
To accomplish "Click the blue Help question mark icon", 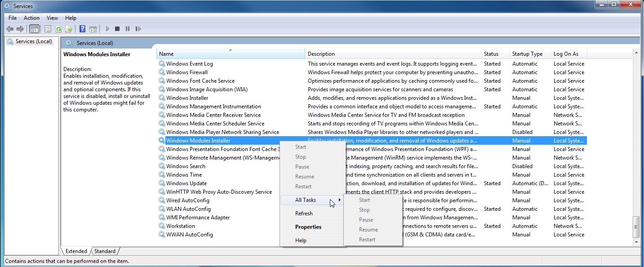I will click(x=82, y=29).
